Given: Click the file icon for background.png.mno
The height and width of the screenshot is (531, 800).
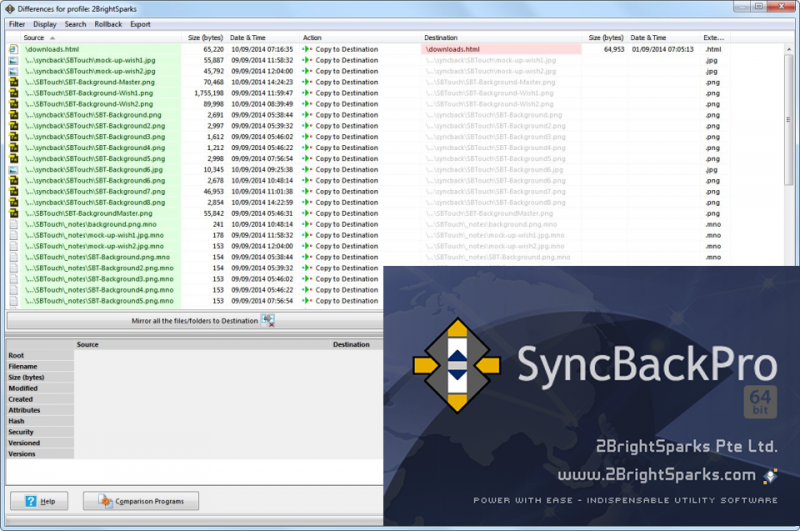Looking at the screenshot, I should tap(14, 224).
